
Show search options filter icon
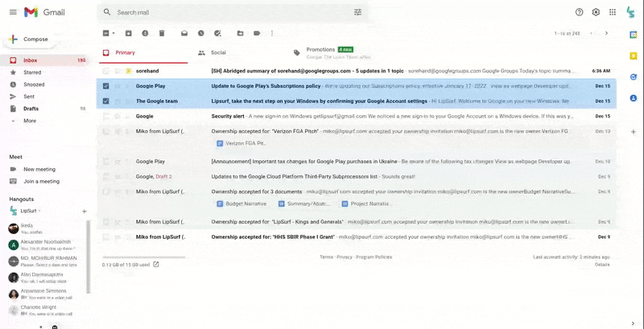point(357,12)
